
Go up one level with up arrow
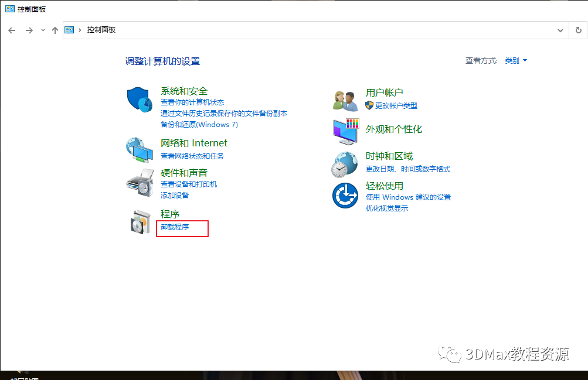coord(55,30)
